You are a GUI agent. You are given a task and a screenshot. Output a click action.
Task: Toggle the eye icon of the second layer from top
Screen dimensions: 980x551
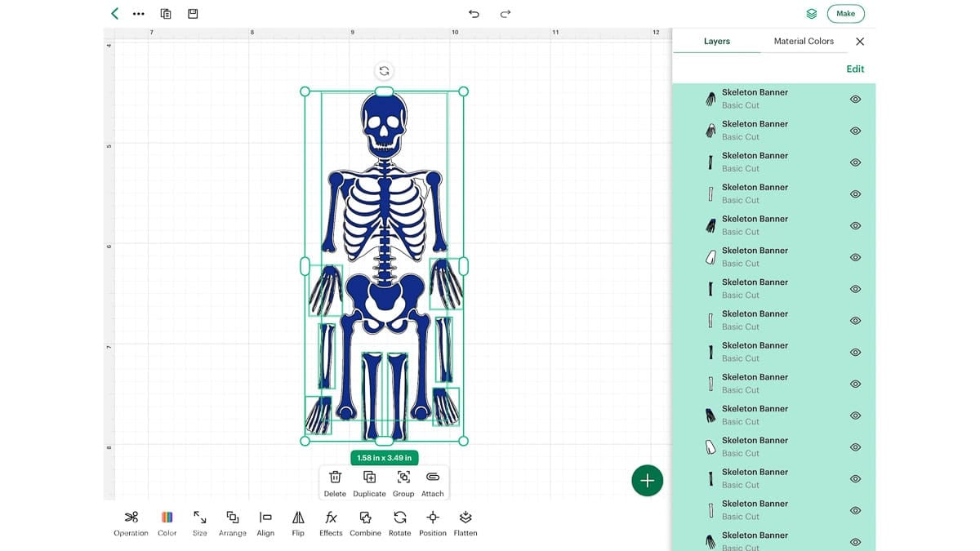[855, 131]
